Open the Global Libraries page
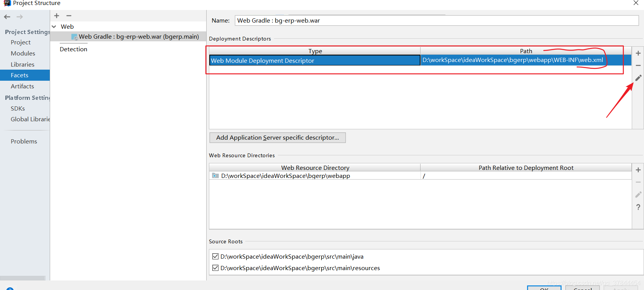 30,119
